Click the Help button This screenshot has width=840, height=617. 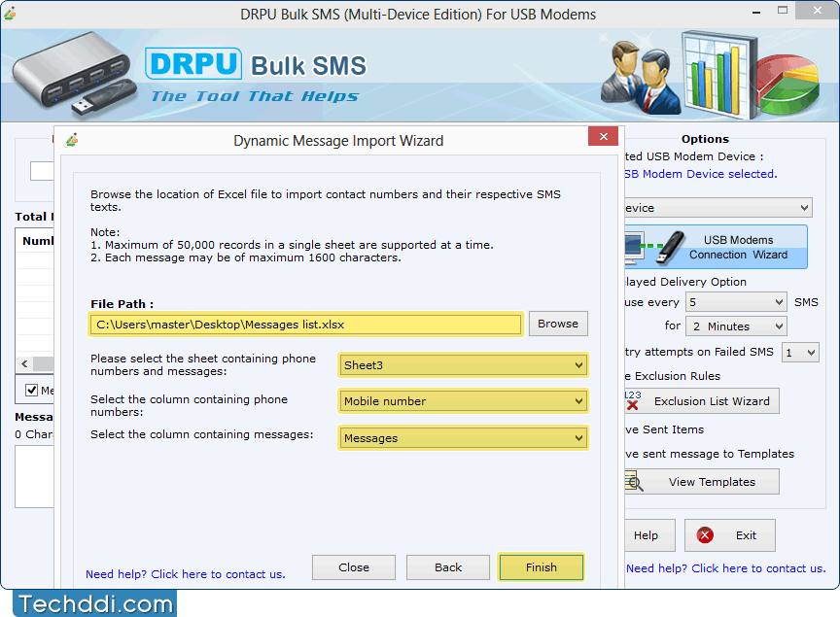649,535
